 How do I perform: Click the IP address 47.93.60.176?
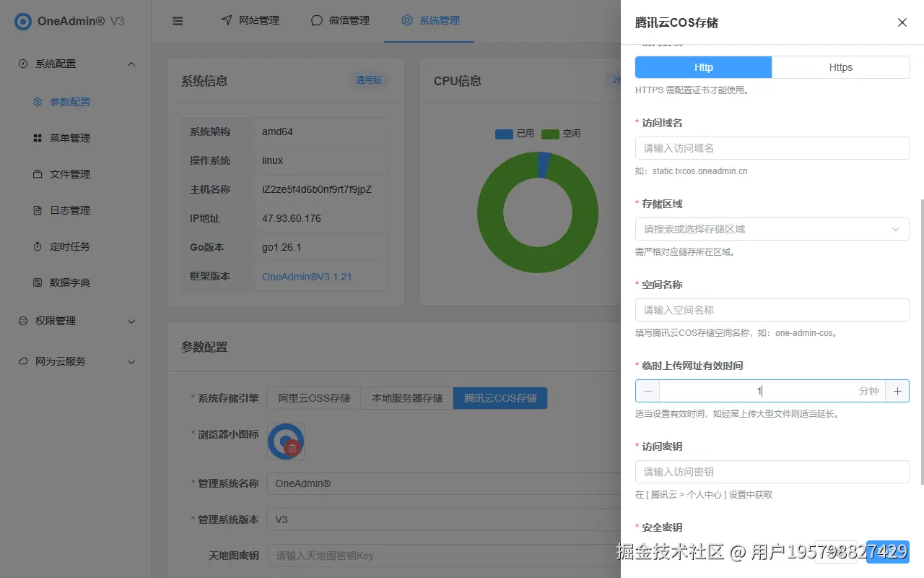(292, 219)
